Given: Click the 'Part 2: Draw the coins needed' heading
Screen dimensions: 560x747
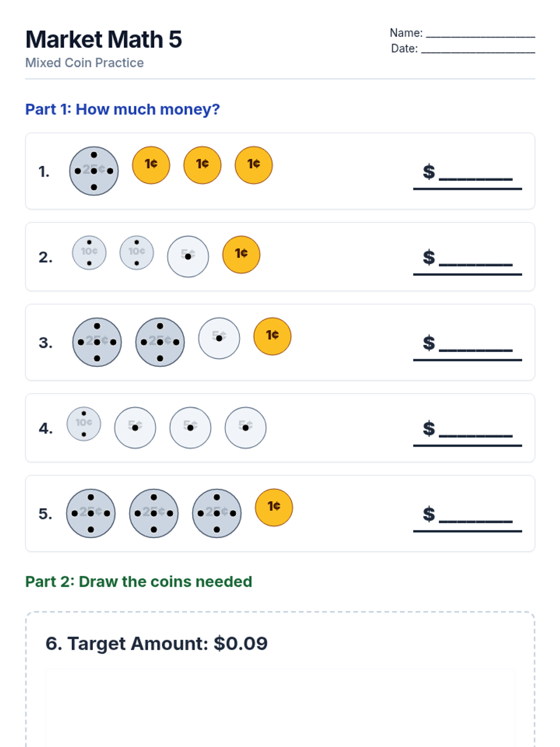Looking at the screenshot, I should (x=139, y=582).
